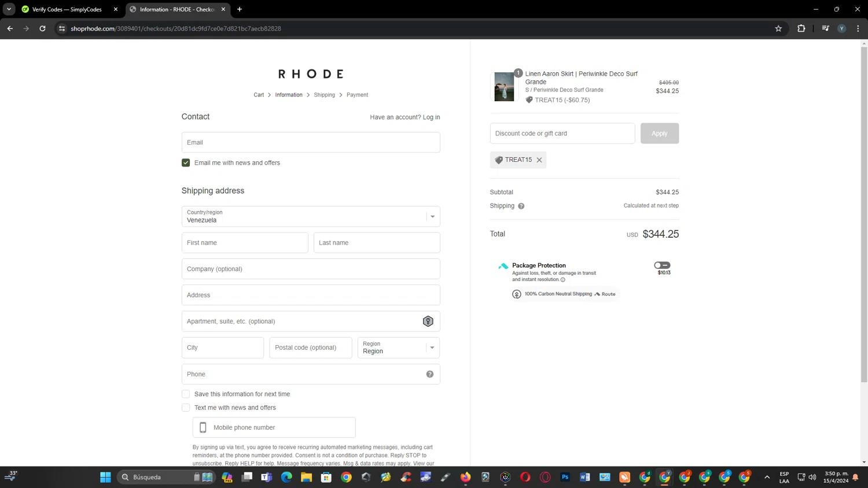Toggle the Package Protection switch
The height and width of the screenshot is (488, 868).
[662, 265]
